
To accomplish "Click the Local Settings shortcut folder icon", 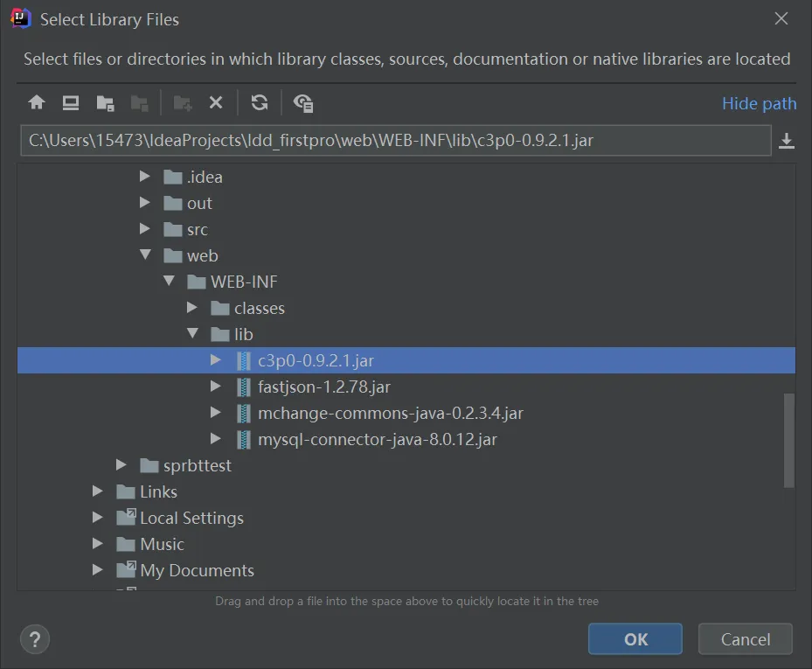I will [x=127, y=517].
